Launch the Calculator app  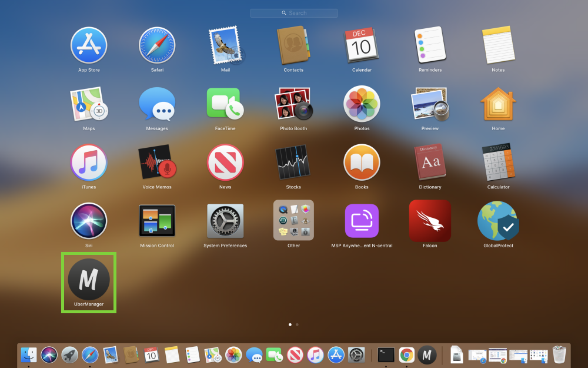[x=498, y=163]
